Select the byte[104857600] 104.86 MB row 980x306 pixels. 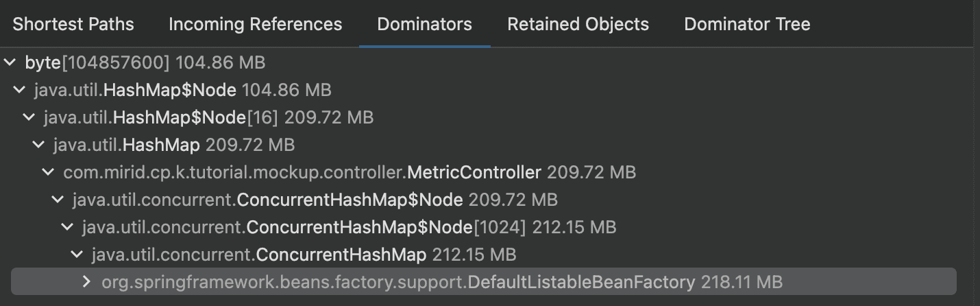coord(145,62)
